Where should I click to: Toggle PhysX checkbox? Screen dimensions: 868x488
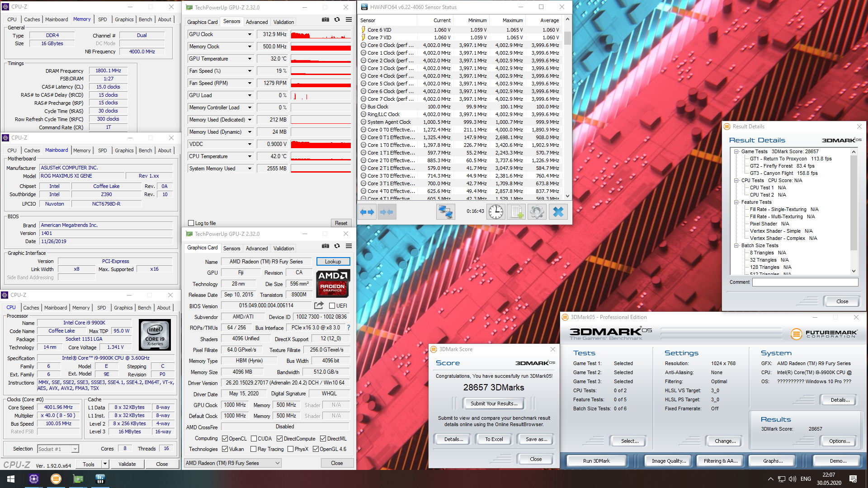[x=290, y=449]
